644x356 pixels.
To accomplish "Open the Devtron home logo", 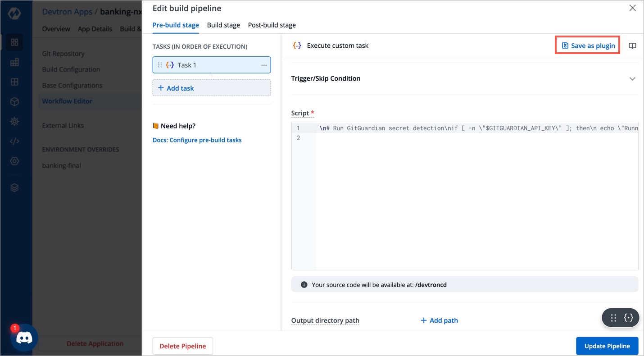I will (14, 13).
